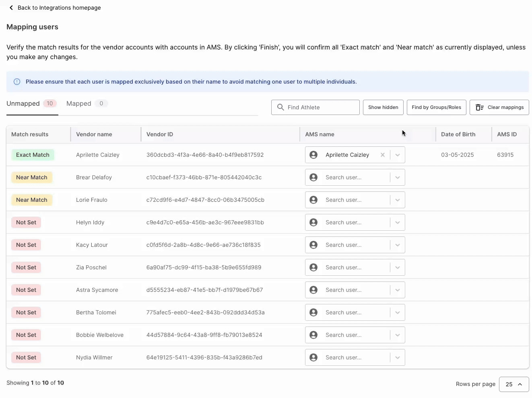Screen dimensions: 532x398
Task: Switch to the Mapped tab
Action: [x=79, y=103]
